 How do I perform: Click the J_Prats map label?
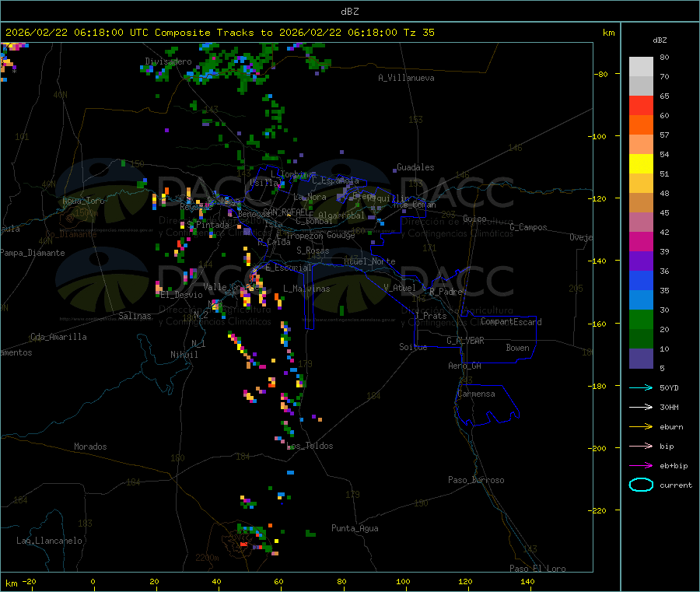[x=430, y=316]
